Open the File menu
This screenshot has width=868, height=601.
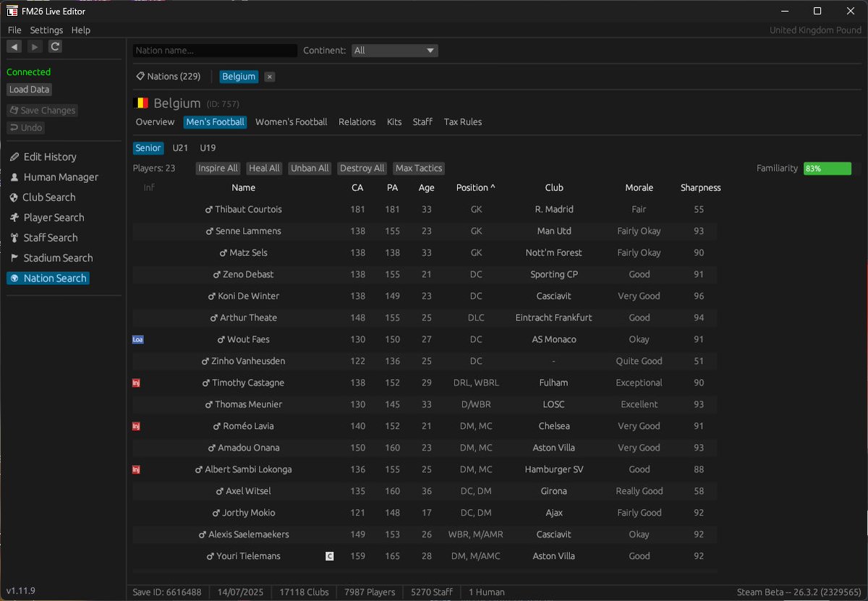click(x=14, y=30)
